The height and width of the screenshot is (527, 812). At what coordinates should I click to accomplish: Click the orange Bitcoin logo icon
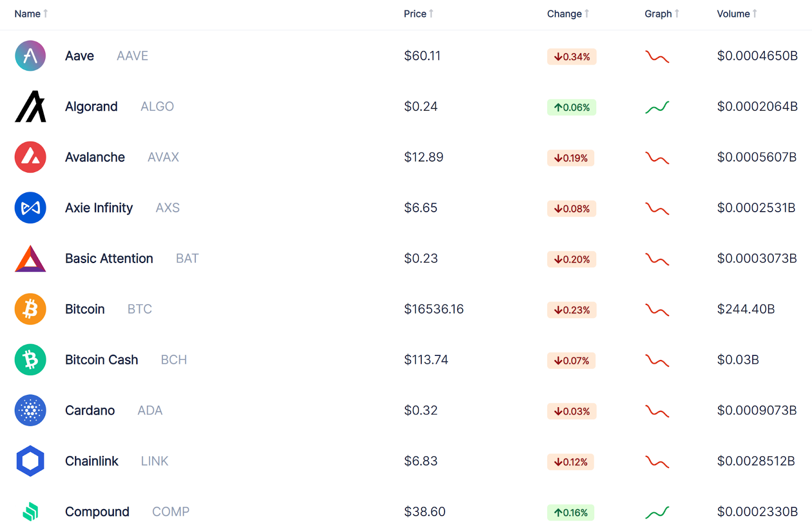(30, 309)
